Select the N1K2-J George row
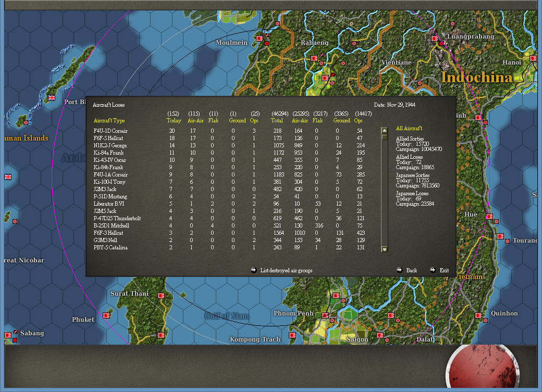 (228, 145)
